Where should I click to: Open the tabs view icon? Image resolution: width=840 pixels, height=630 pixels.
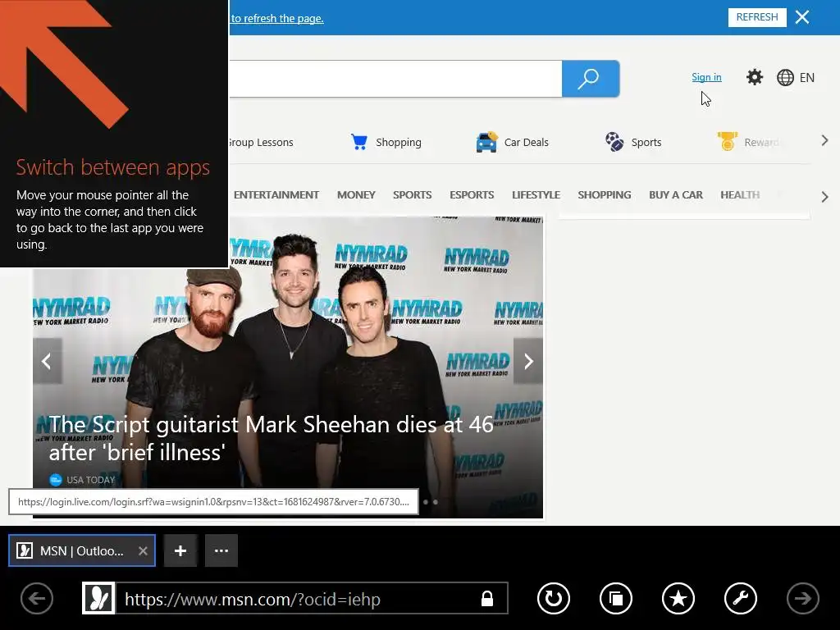615,598
